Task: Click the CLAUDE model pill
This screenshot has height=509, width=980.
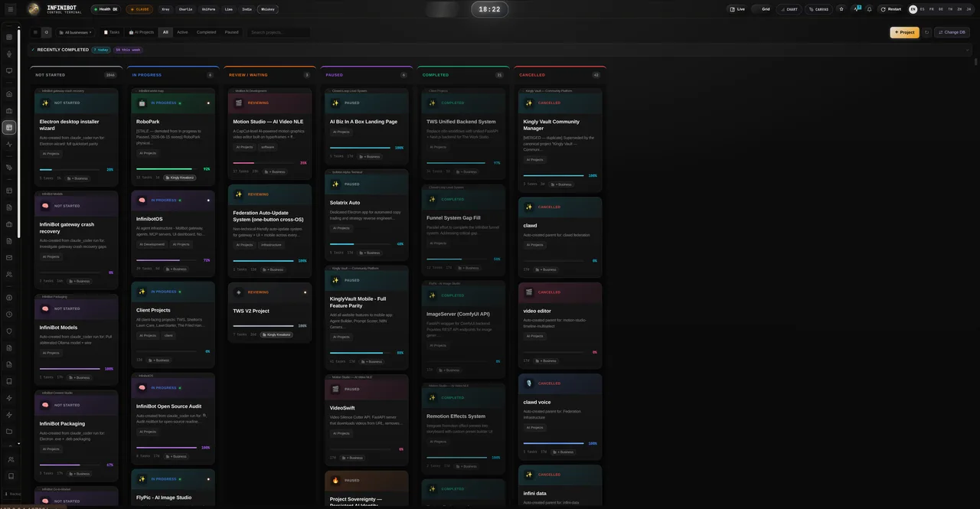Action: [139, 9]
